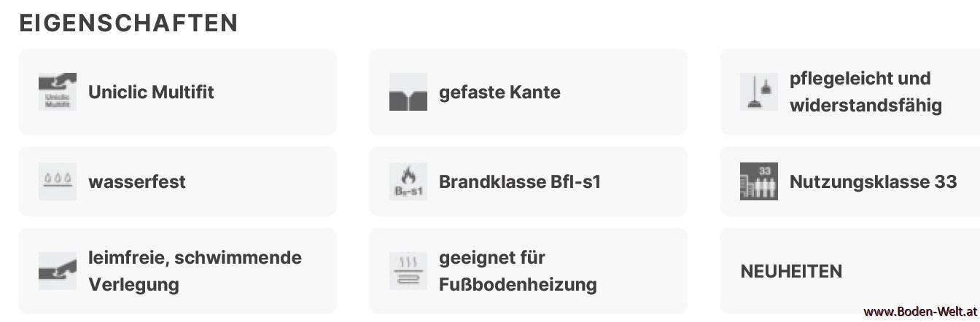The image size is (980, 322).
Task: Select the wasserfest label
Action: (137, 181)
